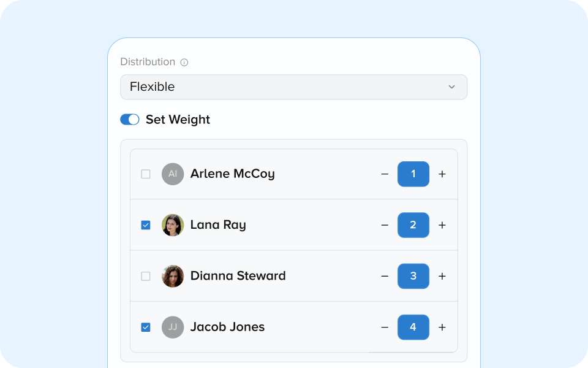This screenshot has width=588, height=368.
Task: Uncheck the Lana Ray checkbox
Action: pyautogui.click(x=146, y=225)
